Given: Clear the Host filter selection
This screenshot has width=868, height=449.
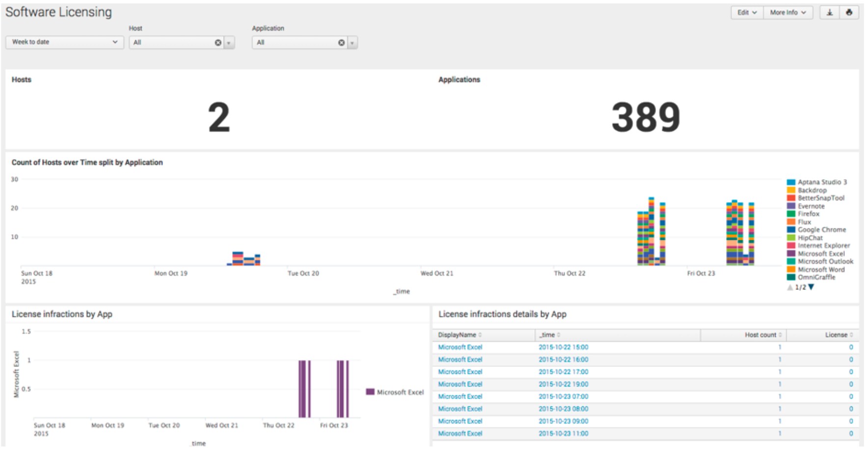Looking at the screenshot, I should 218,43.
